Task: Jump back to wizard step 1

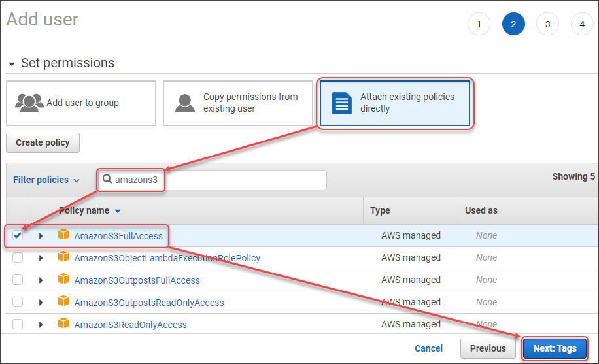Action: pyautogui.click(x=479, y=24)
